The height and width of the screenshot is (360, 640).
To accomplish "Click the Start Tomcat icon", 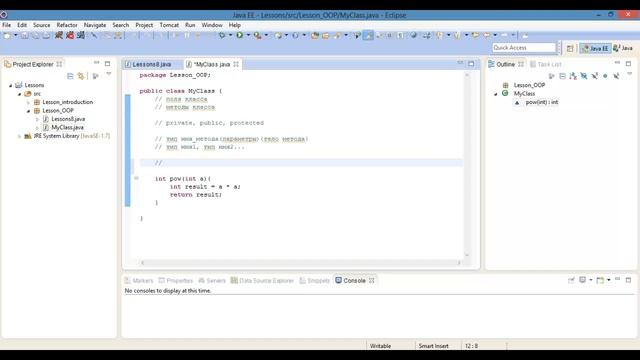I will pos(59,36).
